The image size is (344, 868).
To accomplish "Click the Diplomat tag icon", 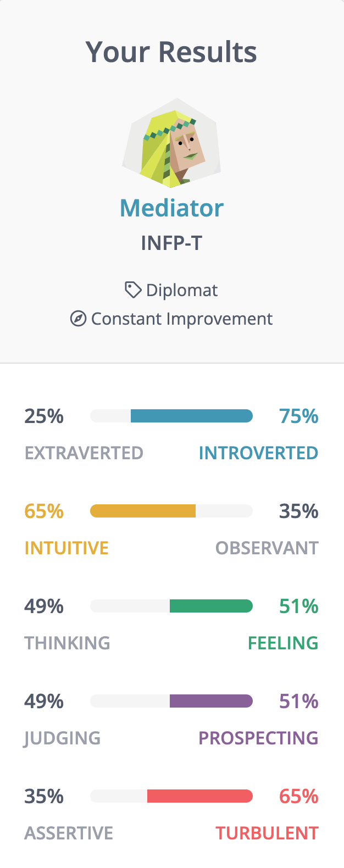I will [x=133, y=290].
